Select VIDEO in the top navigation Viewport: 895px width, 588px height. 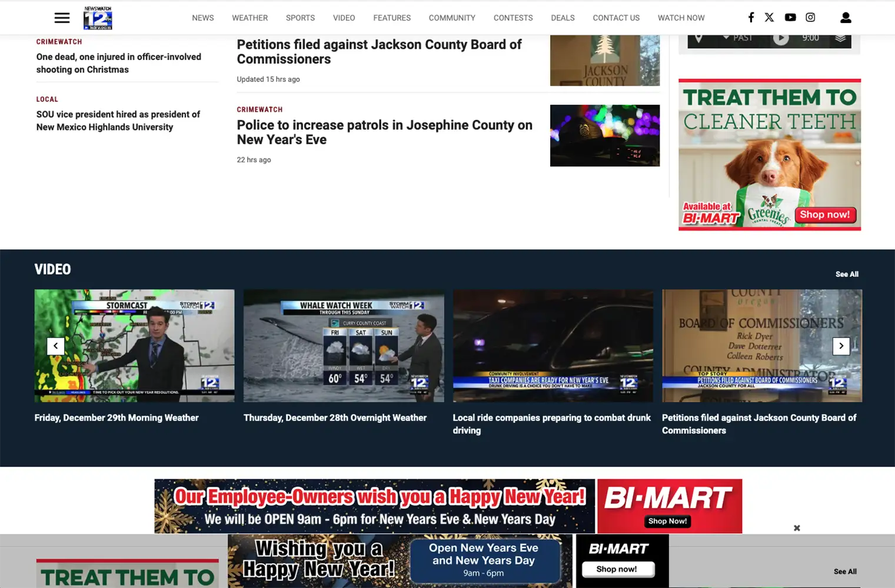coord(344,18)
